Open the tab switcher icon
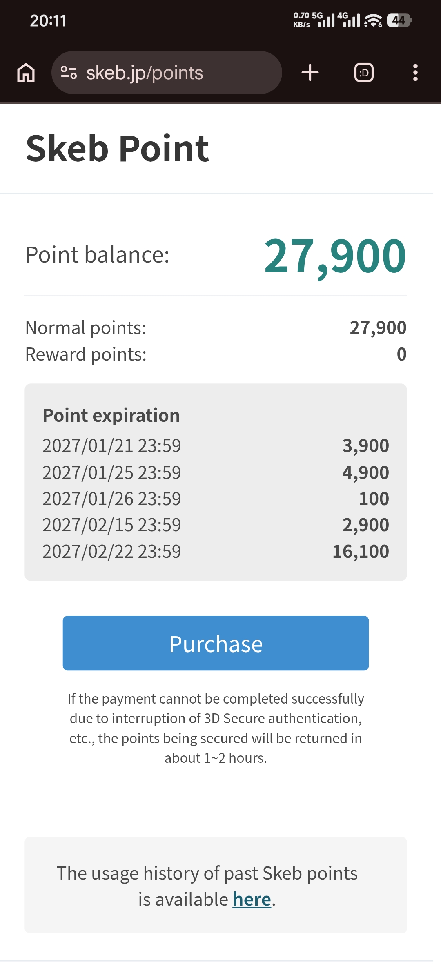 click(364, 73)
